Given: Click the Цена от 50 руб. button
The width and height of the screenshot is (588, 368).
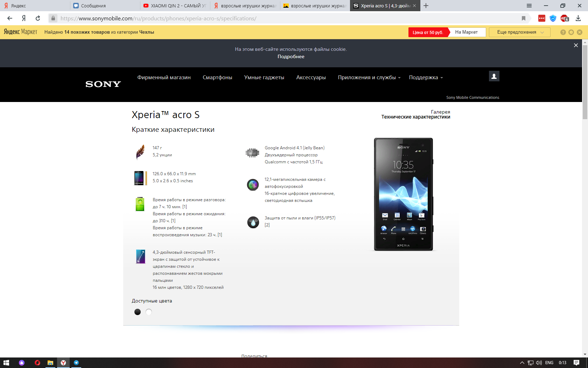Looking at the screenshot, I should (x=428, y=32).
